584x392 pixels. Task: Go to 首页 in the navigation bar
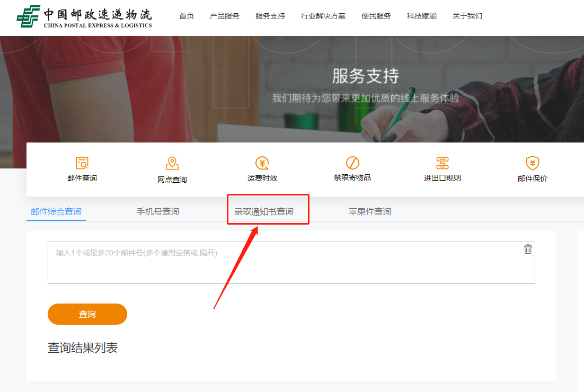[x=187, y=16]
